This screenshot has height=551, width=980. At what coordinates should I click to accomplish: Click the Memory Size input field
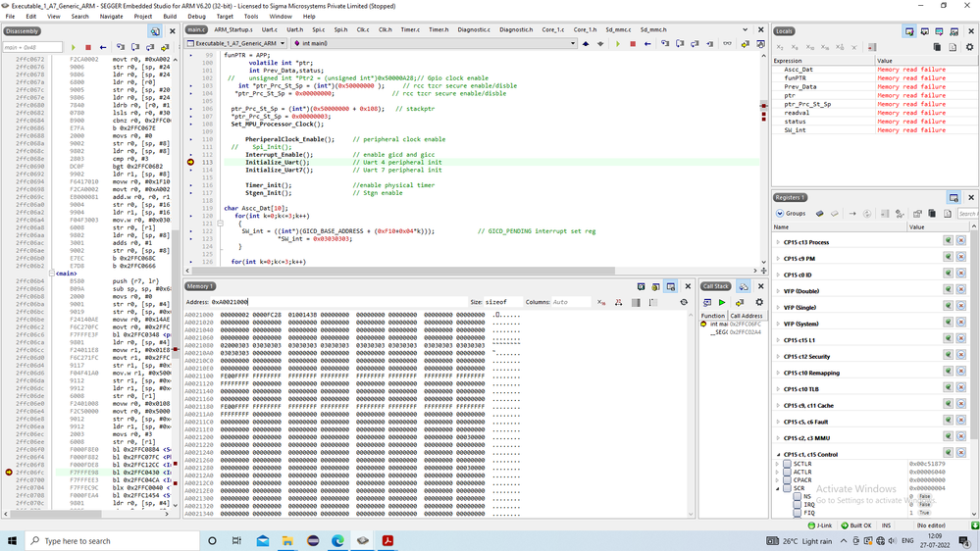pyautogui.click(x=502, y=302)
